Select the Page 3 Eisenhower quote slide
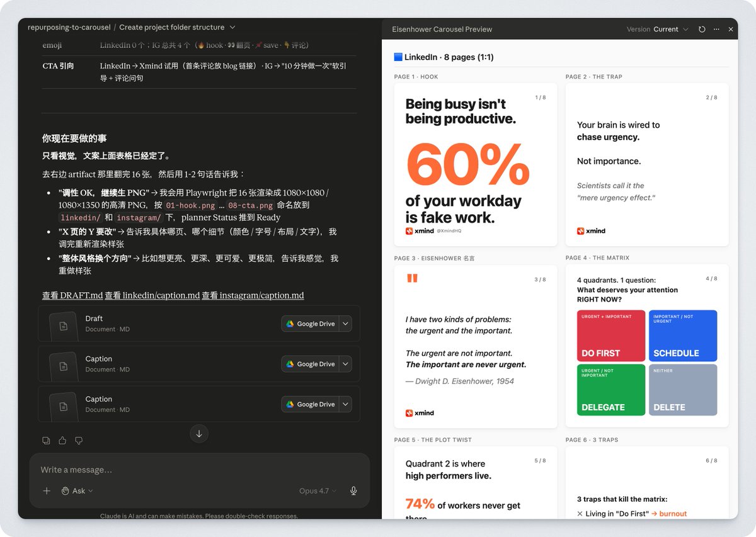This screenshot has height=537, width=756. tap(476, 346)
